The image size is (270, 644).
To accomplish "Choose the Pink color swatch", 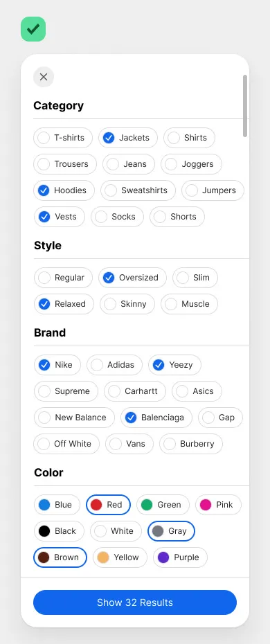I will [218, 505].
